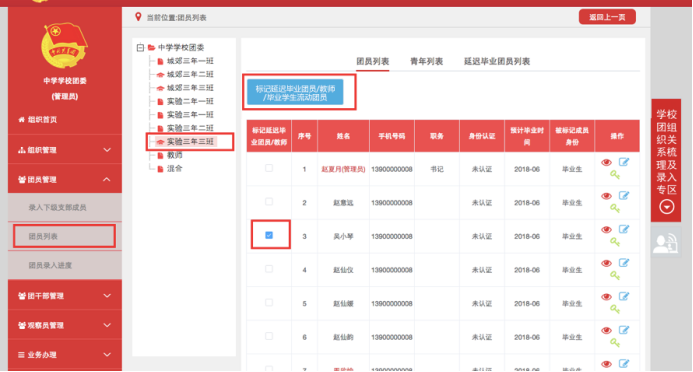Click the edit pencil icon for row 3
The width and height of the screenshot is (693, 372).
pos(624,229)
